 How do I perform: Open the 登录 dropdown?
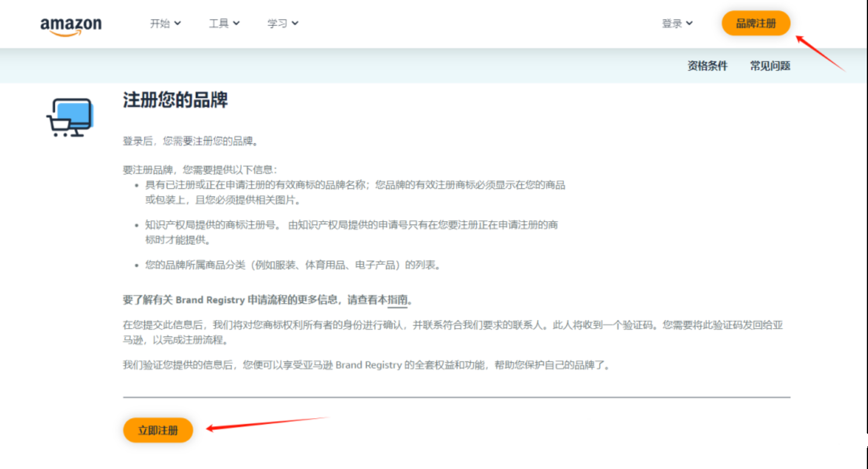tap(677, 23)
